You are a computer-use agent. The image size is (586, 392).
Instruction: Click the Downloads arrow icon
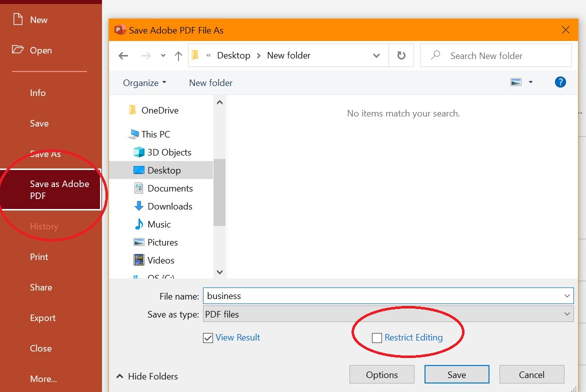[x=138, y=206]
